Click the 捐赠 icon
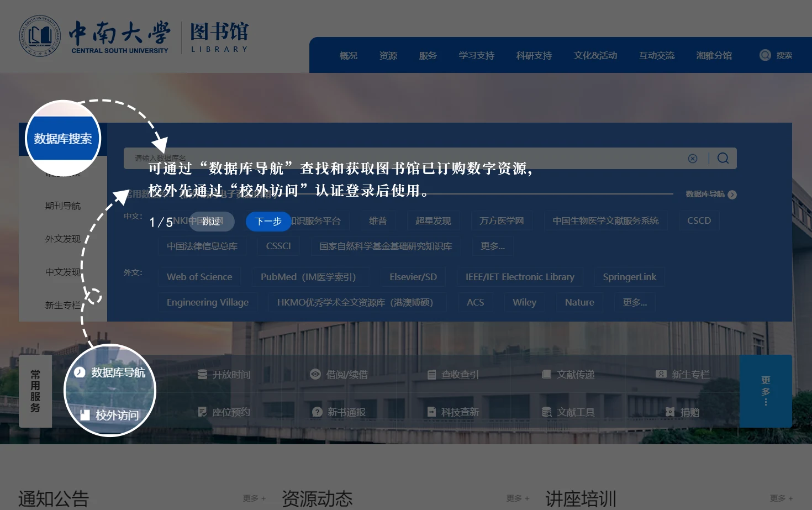Viewport: 812px width, 510px height. (670, 412)
